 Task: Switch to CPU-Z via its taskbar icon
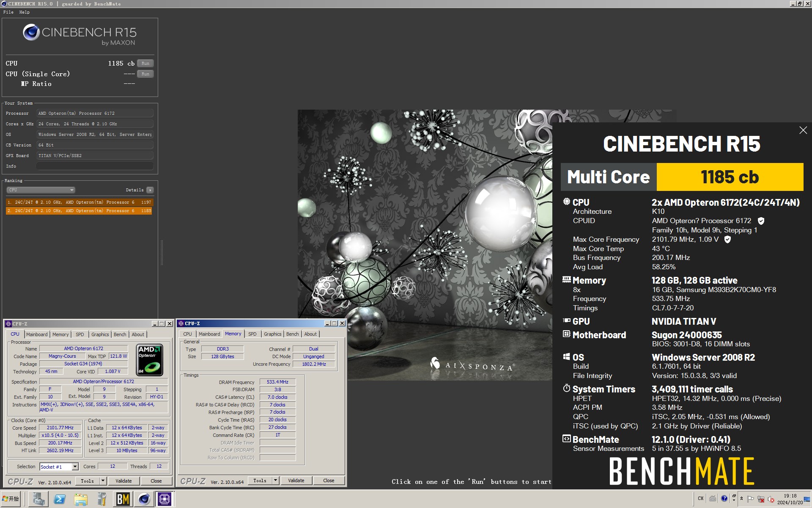click(165, 499)
